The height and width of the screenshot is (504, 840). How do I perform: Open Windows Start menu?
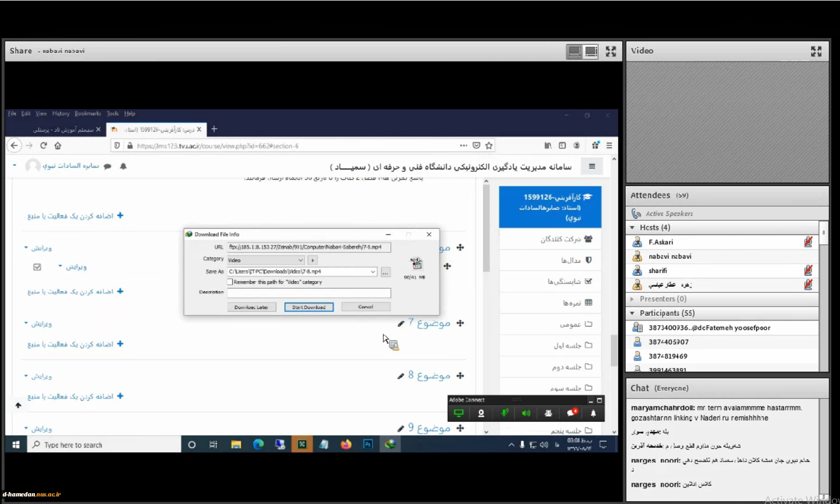coord(16,444)
